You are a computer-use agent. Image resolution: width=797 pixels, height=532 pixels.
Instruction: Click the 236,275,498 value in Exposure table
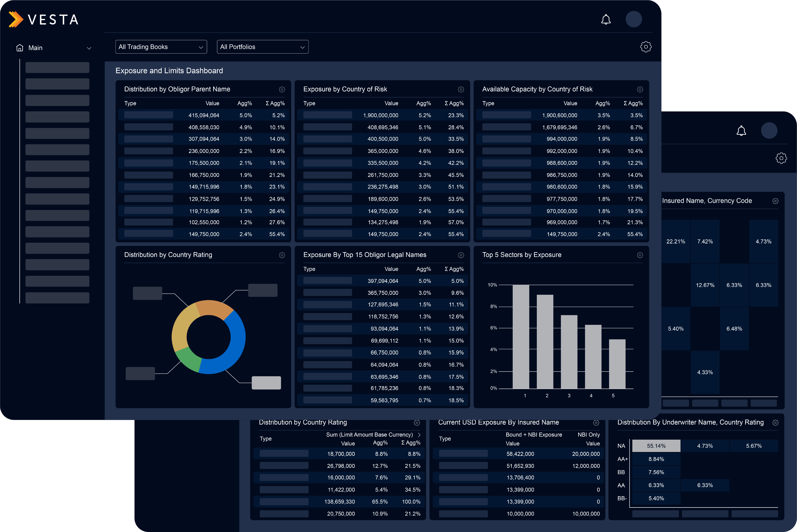(383, 187)
